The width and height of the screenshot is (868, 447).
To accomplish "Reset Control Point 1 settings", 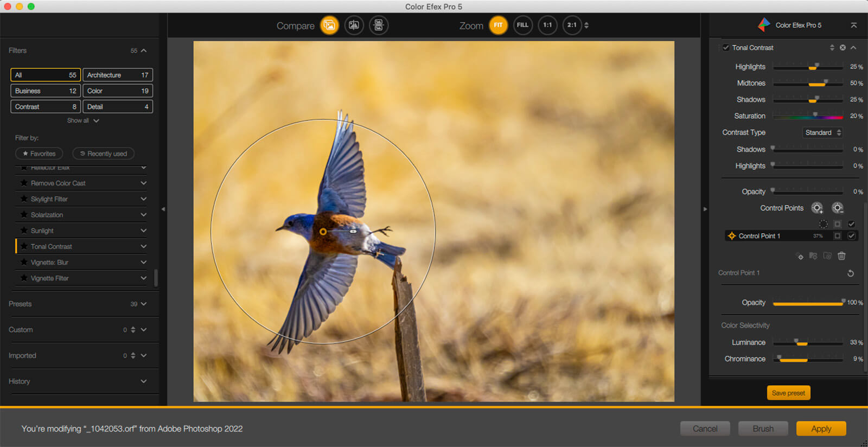I will [851, 273].
